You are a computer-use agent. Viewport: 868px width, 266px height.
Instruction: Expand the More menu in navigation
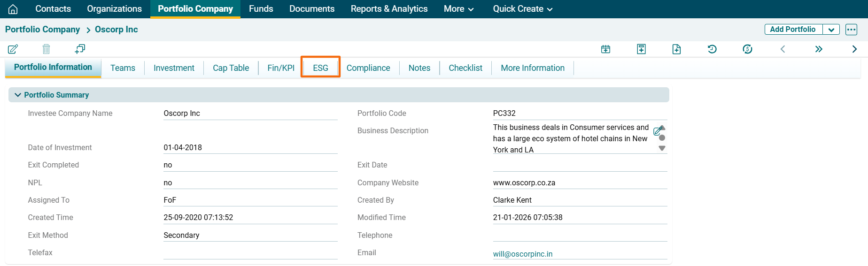[x=458, y=9]
